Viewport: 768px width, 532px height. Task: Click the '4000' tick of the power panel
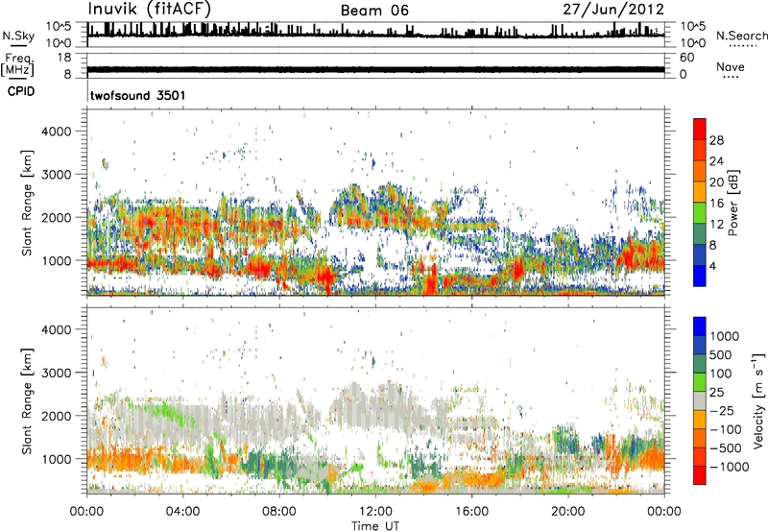[x=57, y=132]
